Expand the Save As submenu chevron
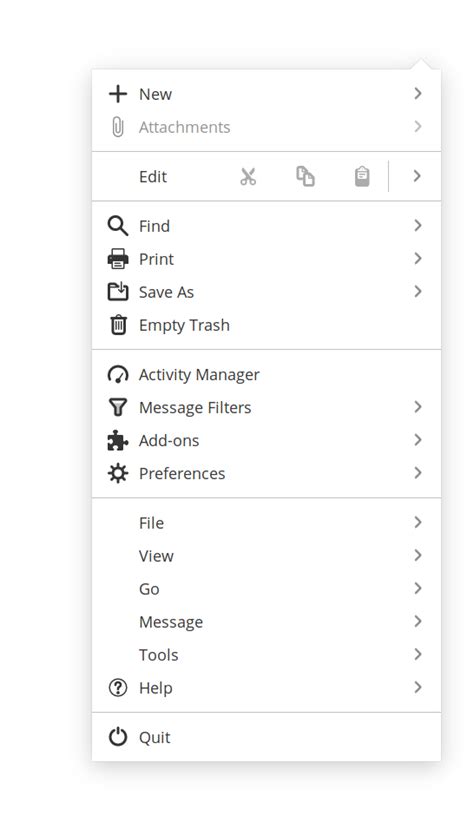 click(x=417, y=292)
